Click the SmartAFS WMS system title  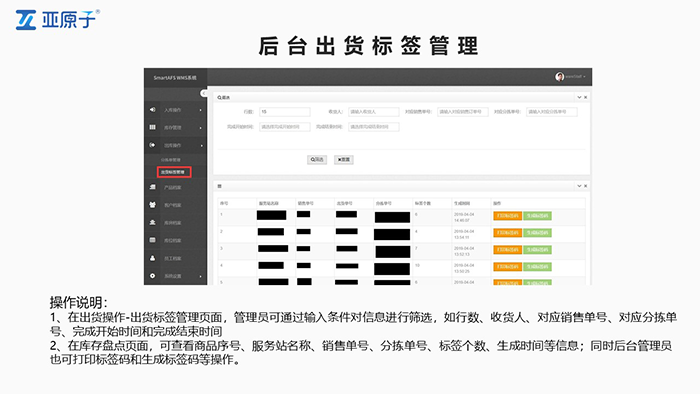[x=175, y=78]
